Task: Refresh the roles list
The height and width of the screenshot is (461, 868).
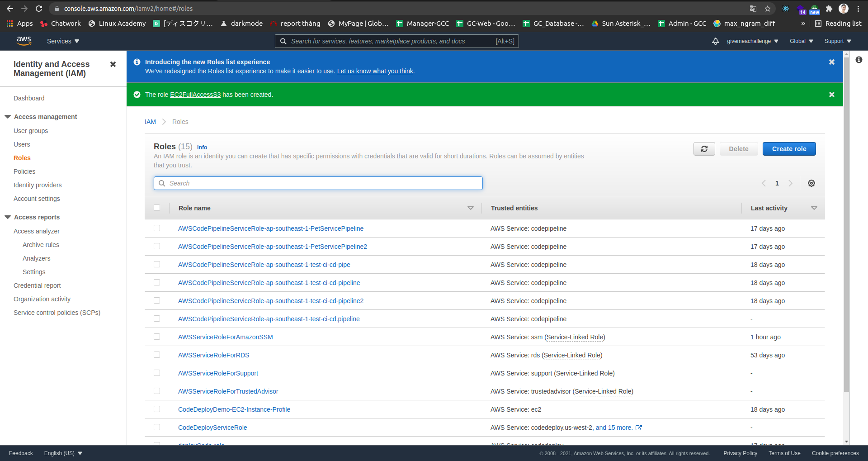Action: pos(704,149)
